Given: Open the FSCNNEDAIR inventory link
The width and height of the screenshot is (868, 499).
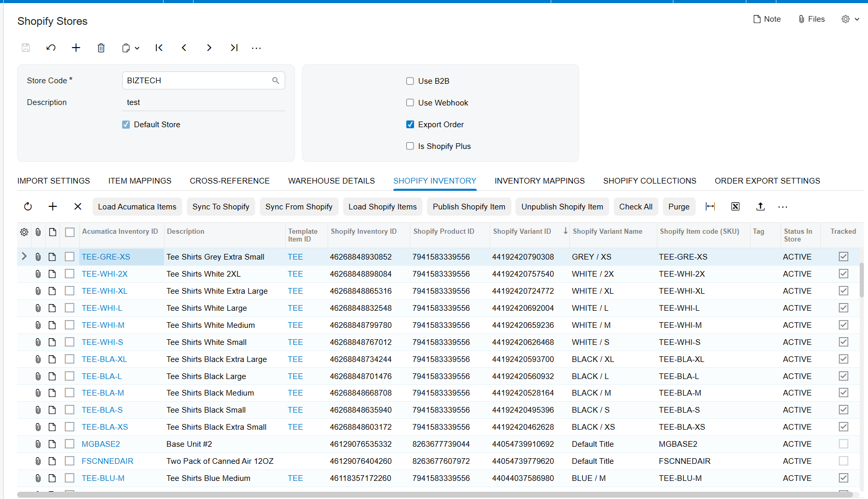Looking at the screenshot, I should (x=108, y=461).
